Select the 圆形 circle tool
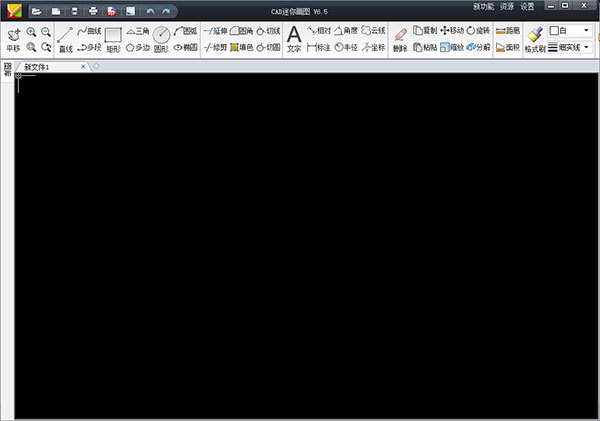This screenshot has height=421, width=600. coord(161,40)
